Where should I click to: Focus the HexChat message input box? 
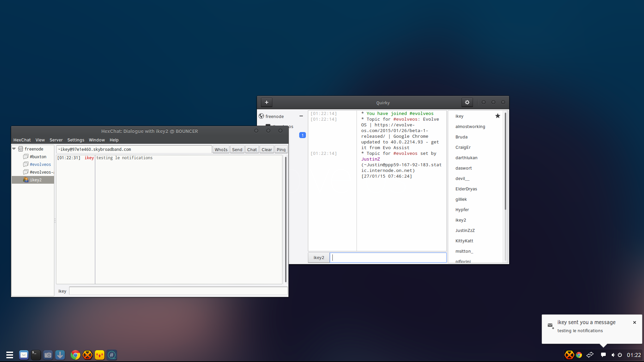coord(178,291)
